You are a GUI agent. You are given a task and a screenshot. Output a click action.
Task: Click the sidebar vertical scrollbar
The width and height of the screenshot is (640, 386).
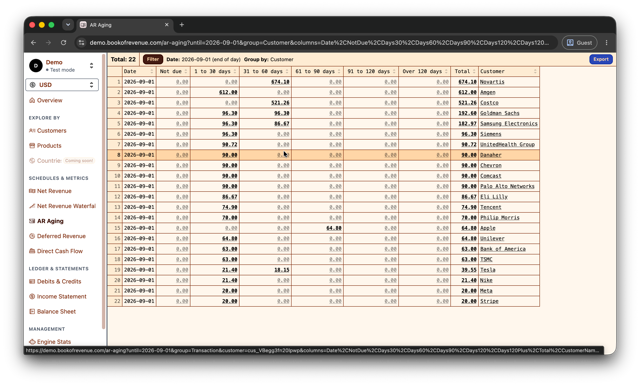103,192
